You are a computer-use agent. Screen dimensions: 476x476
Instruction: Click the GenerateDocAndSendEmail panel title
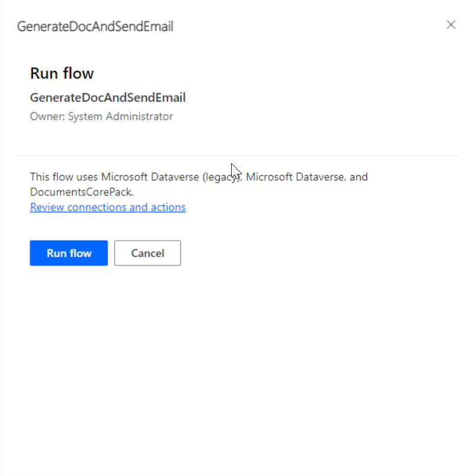(x=95, y=27)
